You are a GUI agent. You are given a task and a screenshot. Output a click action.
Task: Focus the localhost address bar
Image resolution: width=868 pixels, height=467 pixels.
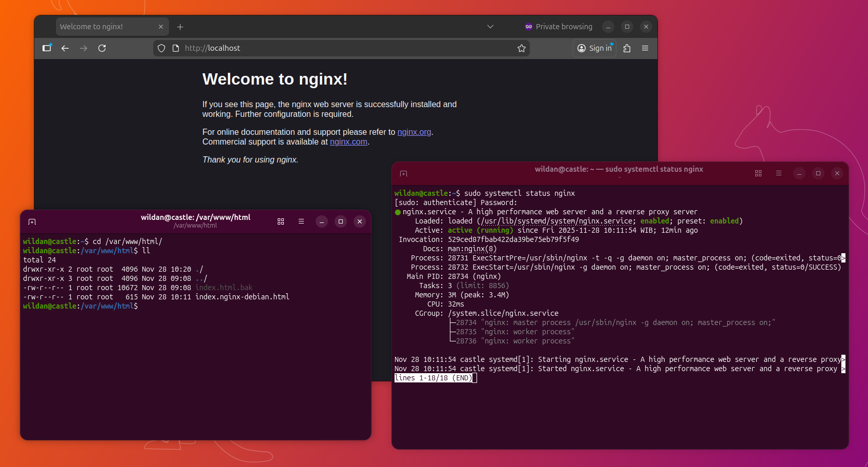click(338, 48)
